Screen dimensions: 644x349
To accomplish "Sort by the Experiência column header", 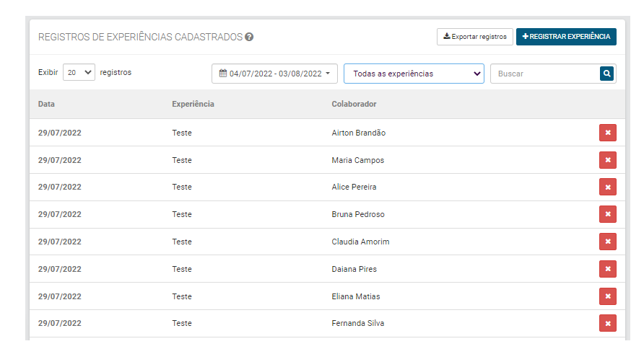I will (193, 104).
